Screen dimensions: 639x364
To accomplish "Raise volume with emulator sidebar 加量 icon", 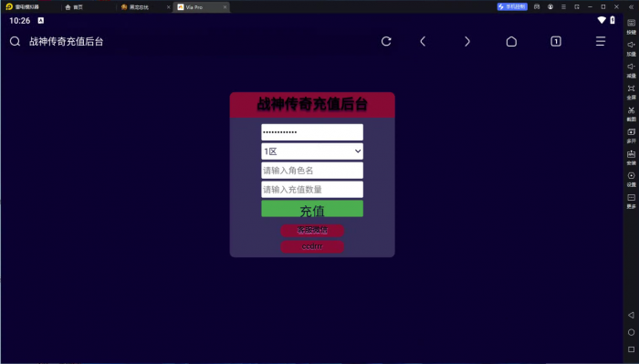I will pyautogui.click(x=632, y=48).
